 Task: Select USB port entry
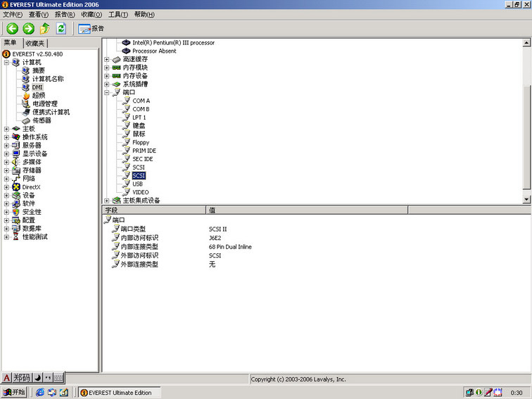[137, 184]
